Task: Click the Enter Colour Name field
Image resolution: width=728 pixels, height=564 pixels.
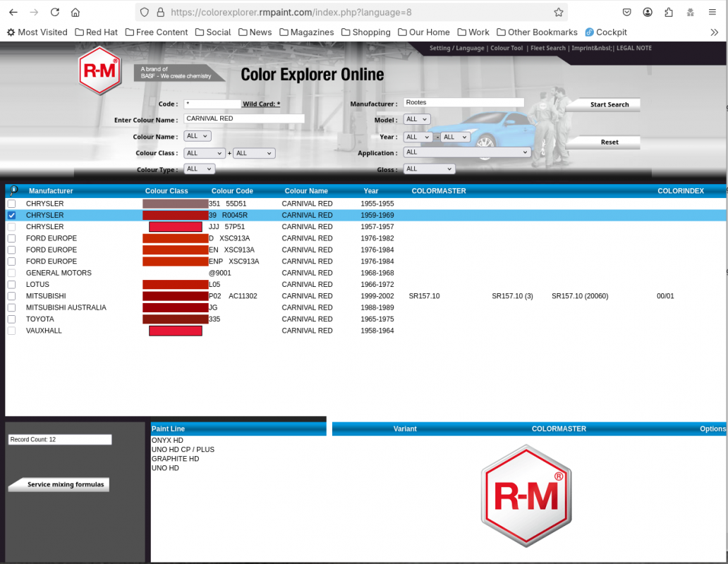Action: [244, 118]
